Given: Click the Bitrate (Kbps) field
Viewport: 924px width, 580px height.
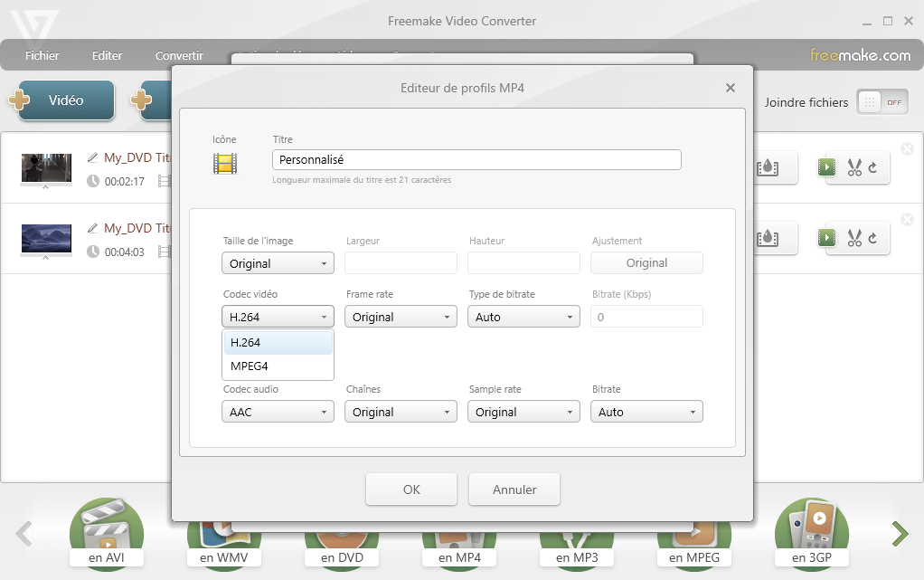Looking at the screenshot, I should coord(646,317).
